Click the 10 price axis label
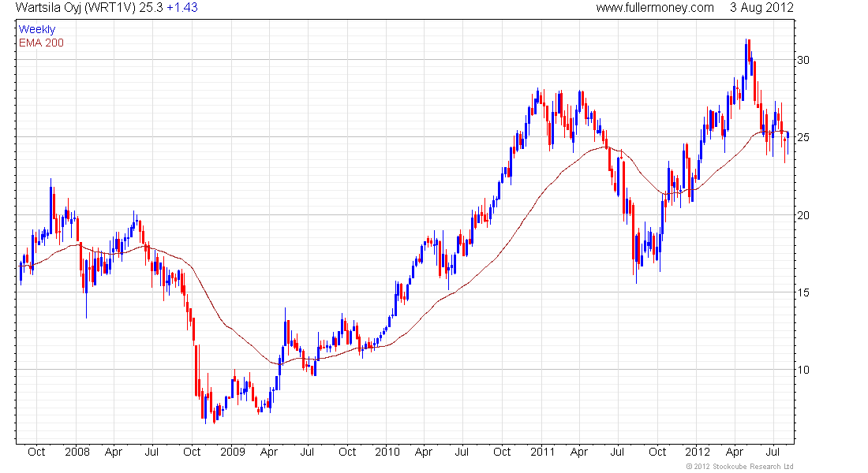Viewport: 868px width, 473px height. pos(803,370)
